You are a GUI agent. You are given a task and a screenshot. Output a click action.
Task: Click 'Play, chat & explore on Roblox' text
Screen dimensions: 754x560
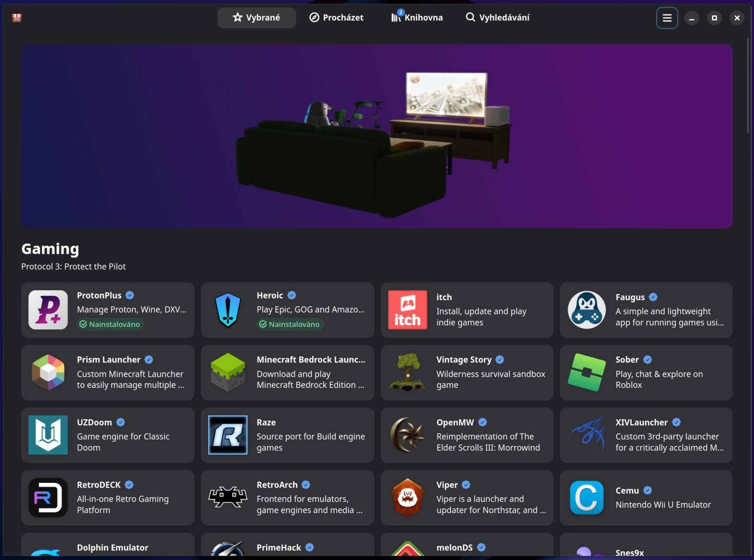(x=659, y=380)
